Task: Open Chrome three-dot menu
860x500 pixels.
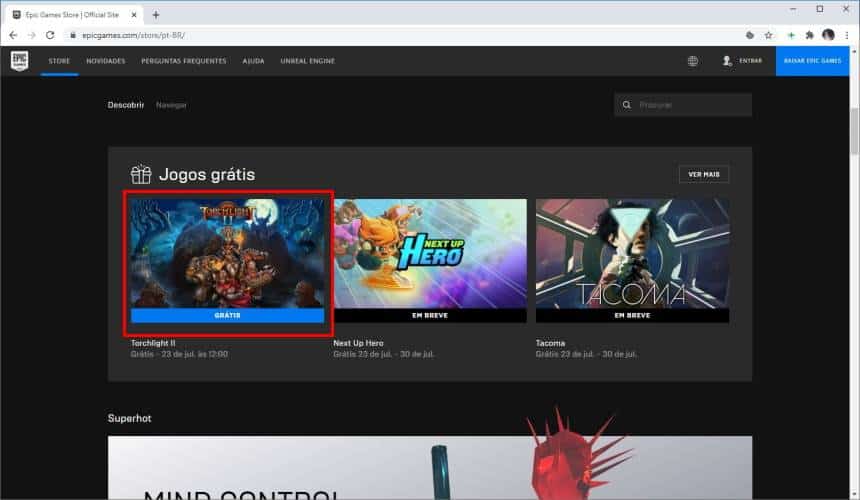Action: tap(847, 35)
